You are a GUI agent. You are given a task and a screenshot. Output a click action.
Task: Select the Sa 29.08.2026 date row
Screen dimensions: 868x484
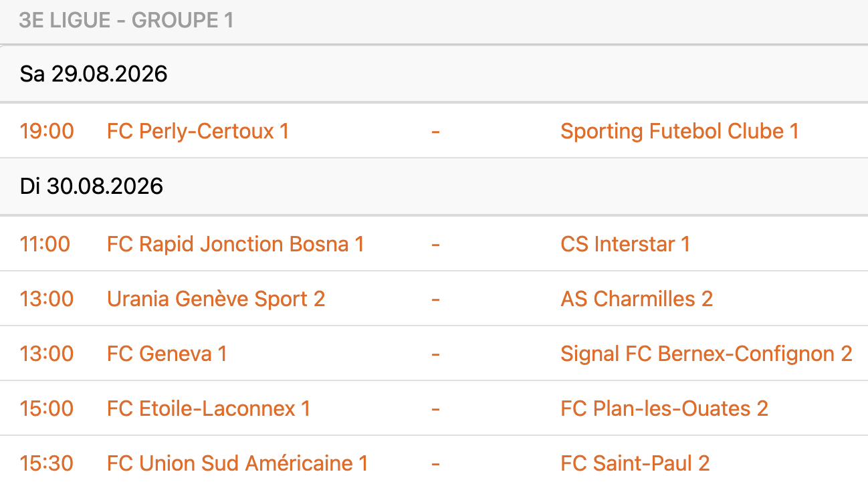434,74
